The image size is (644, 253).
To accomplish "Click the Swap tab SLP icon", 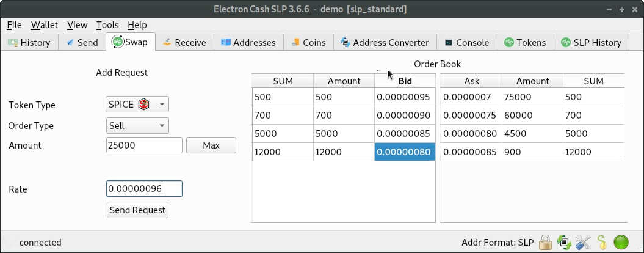I will pyautogui.click(x=118, y=42).
